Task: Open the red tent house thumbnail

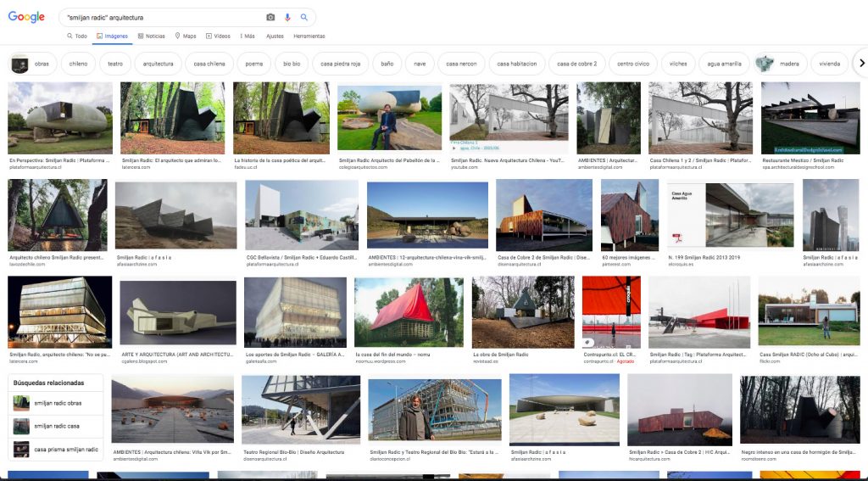Action: point(409,311)
